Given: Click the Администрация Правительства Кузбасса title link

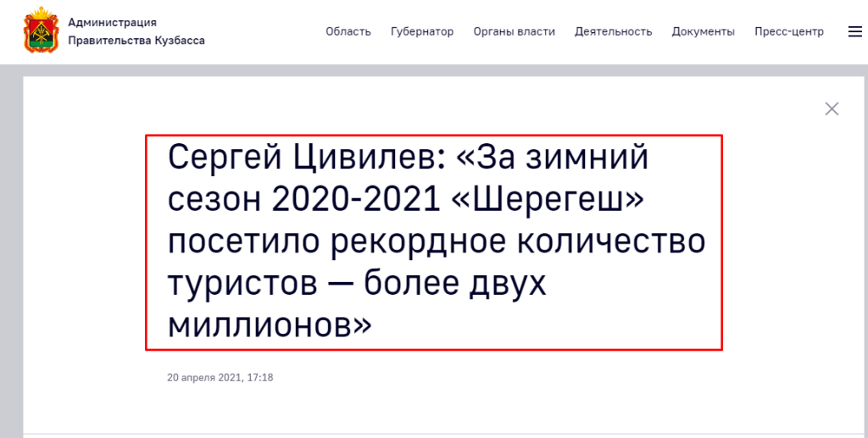Looking at the screenshot, I should (136, 31).
